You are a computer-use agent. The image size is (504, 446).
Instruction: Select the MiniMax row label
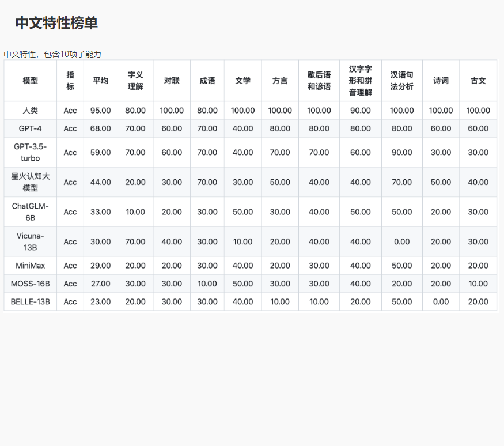pyautogui.click(x=30, y=265)
